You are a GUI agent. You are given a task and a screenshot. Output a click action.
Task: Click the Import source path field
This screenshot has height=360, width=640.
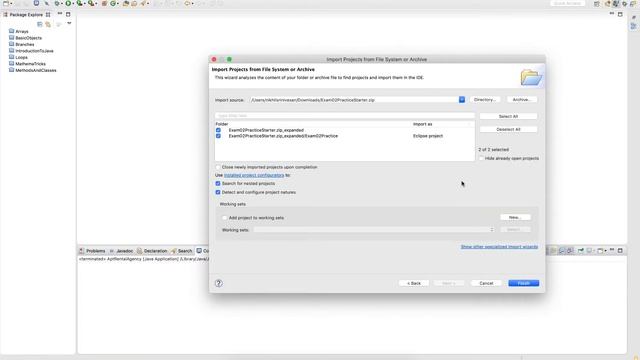354,100
